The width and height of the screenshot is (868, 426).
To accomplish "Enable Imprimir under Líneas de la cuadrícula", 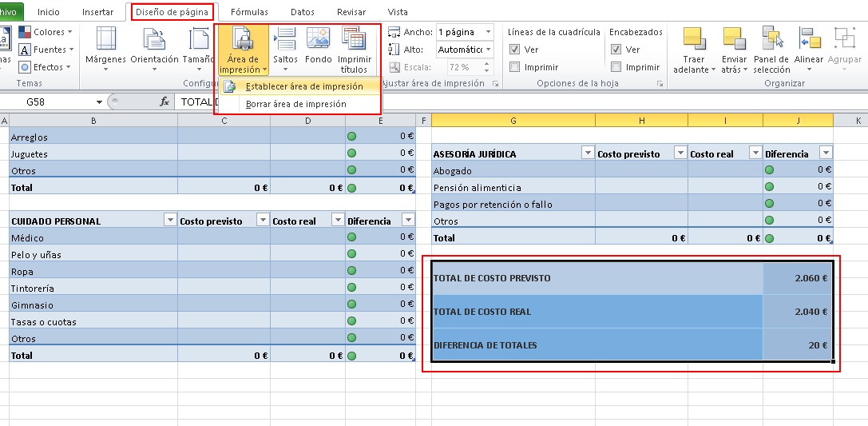I will pyautogui.click(x=515, y=67).
